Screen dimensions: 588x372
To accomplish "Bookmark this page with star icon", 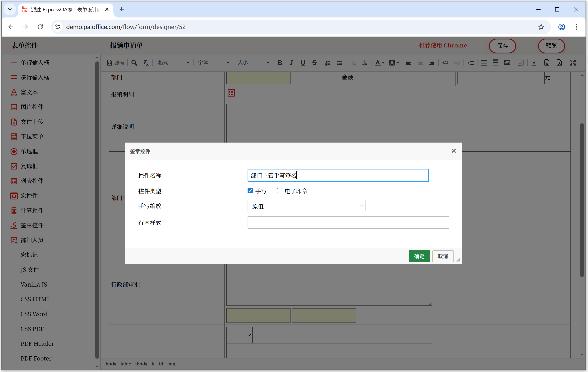I will pos(541,27).
